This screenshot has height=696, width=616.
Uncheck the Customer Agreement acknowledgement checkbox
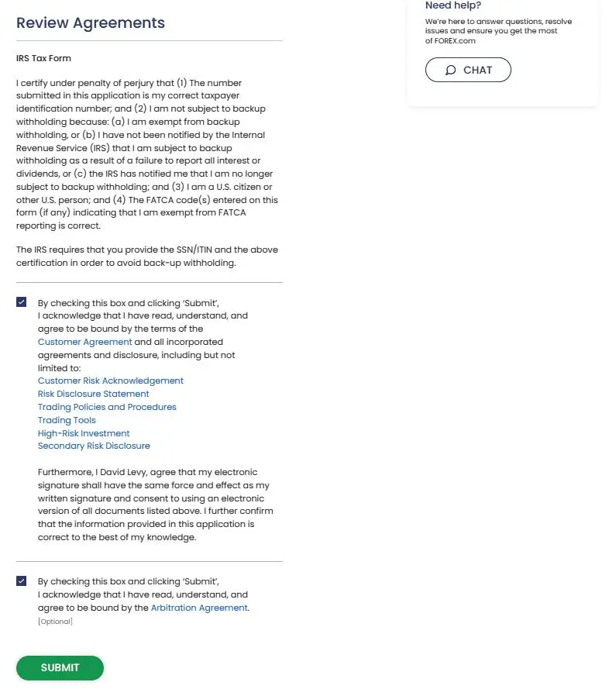click(21, 302)
